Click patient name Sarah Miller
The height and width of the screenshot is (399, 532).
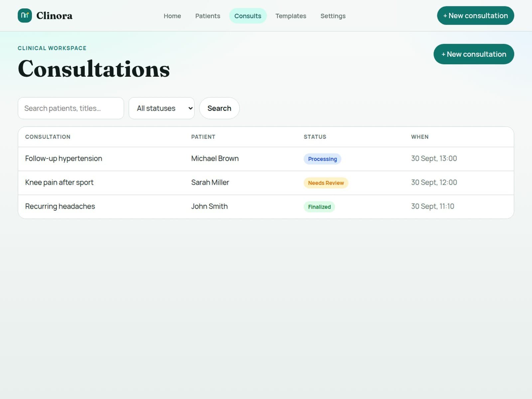pos(210,183)
